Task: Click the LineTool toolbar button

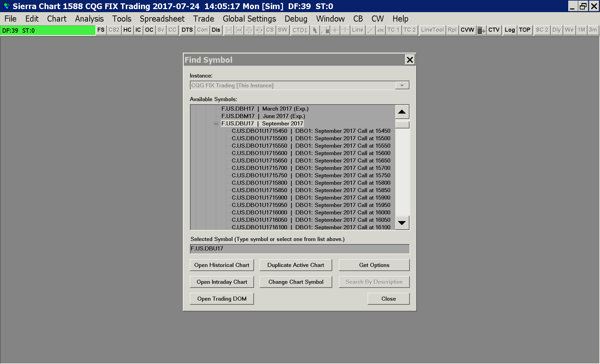Action: point(432,30)
